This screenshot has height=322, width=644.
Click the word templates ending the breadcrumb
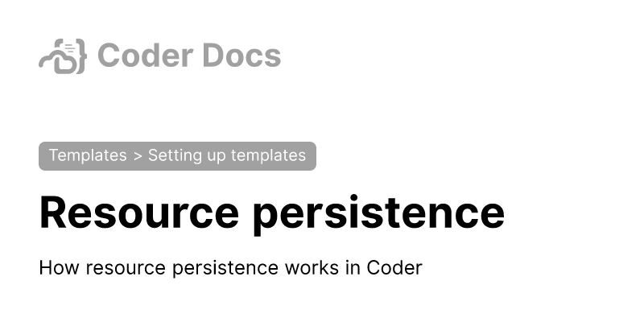point(268,155)
